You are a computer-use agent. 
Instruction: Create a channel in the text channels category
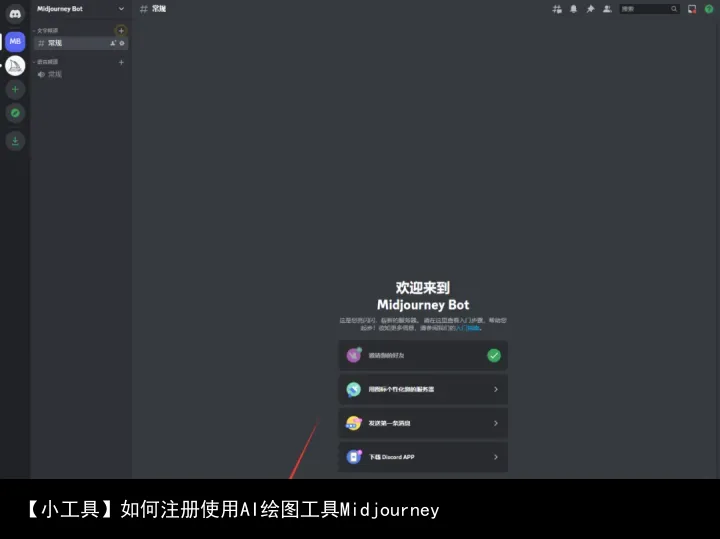[121, 31]
